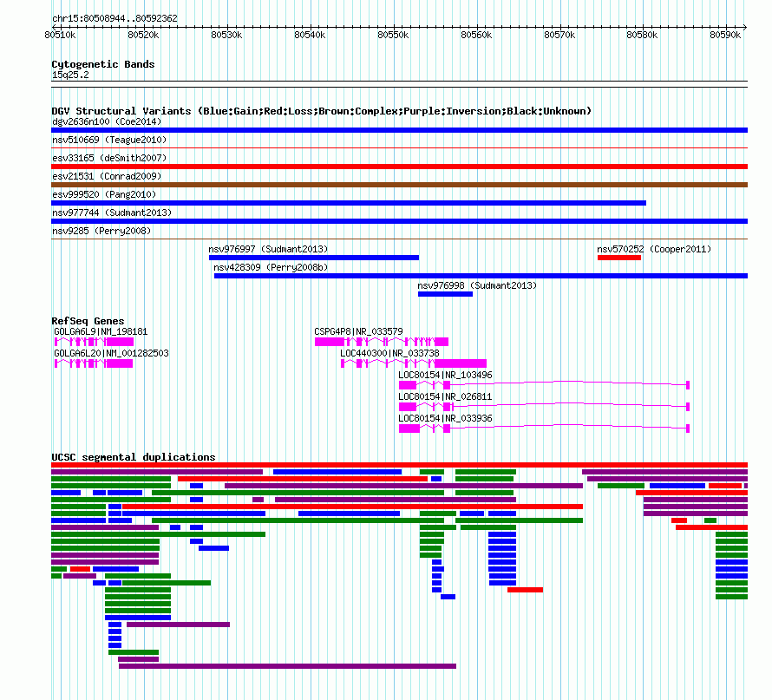Select GOLGA6L9|NM_198181 gene label
This screenshot has width=772, height=700.
click(x=101, y=332)
